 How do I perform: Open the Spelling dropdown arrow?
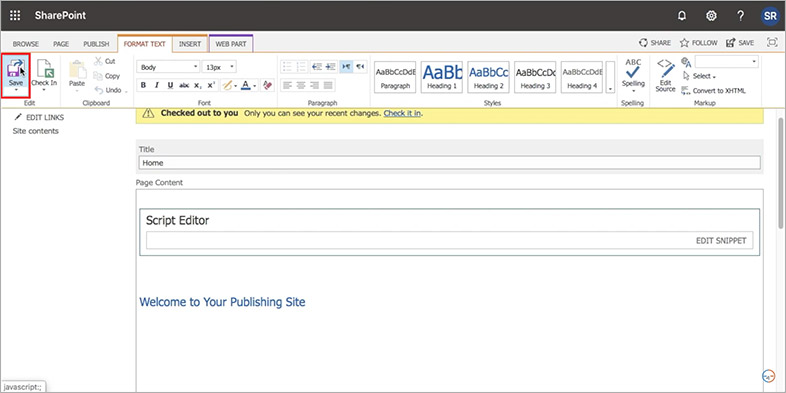pyautogui.click(x=633, y=91)
